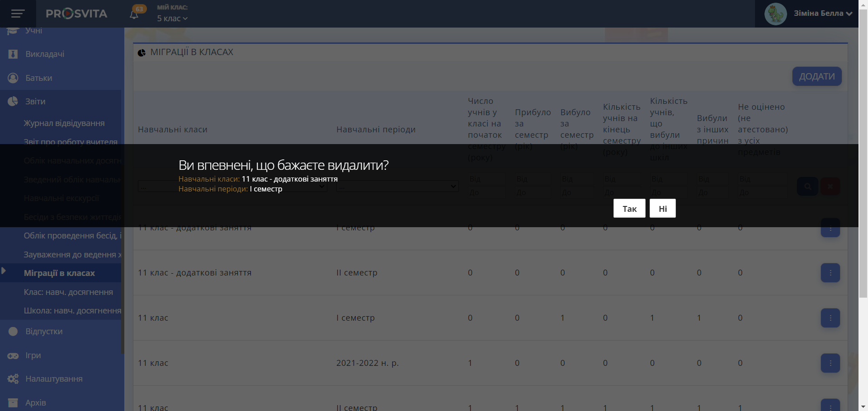
Task: Open Ігри gamepad icon in sidebar
Action: (x=13, y=355)
